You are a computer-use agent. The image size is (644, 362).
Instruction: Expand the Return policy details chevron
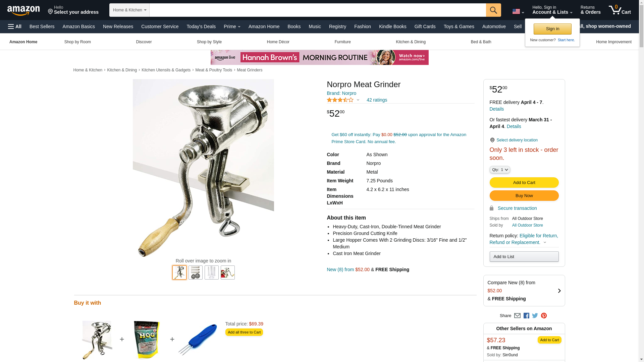tap(545, 242)
